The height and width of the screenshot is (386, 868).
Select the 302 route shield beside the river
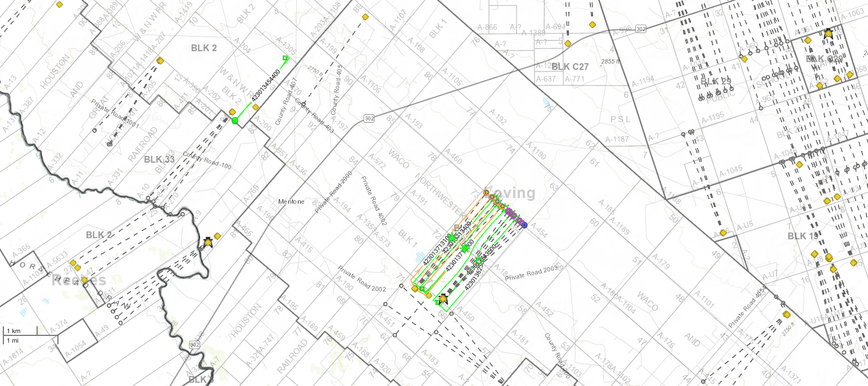[x=195, y=344]
